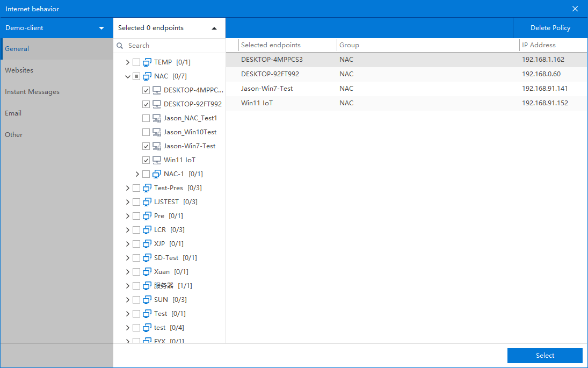Collapse the NAC group tree node
This screenshot has height=368, width=588.
[128, 76]
